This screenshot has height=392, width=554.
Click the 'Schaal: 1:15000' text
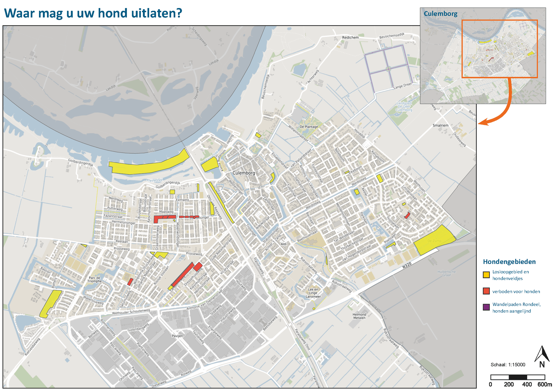coord(508,365)
